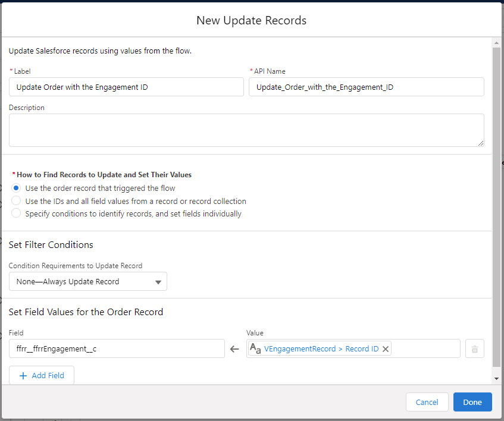Select 'Use the order record that triggered the flow'

pos(17,188)
